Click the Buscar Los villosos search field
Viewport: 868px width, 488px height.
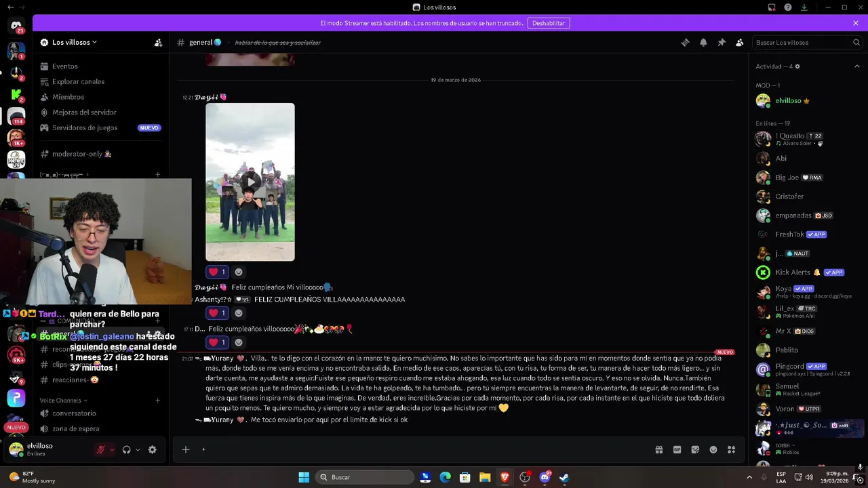click(x=807, y=42)
